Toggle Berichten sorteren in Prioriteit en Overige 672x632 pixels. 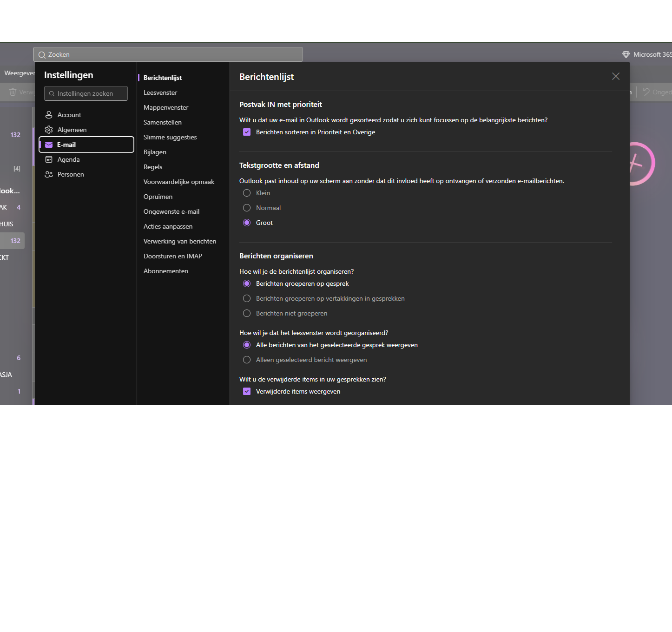pyautogui.click(x=247, y=132)
